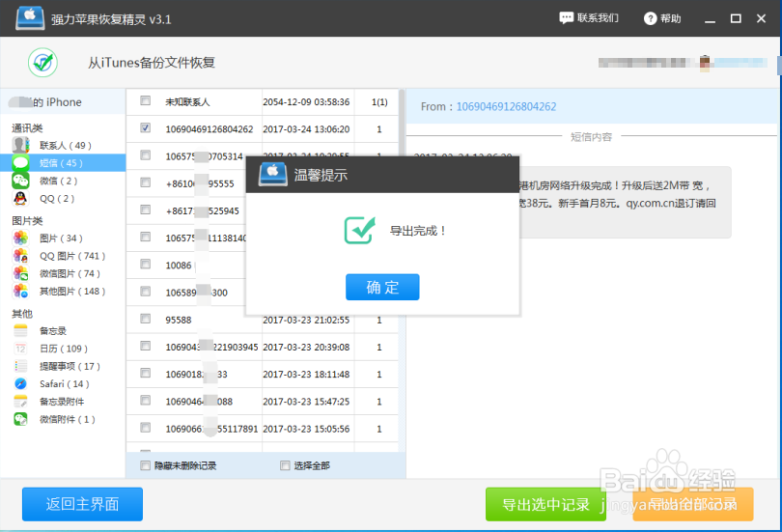Select 联系人 (49) contacts icon
Screen dimensions: 782x532
pyautogui.click(x=20, y=145)
